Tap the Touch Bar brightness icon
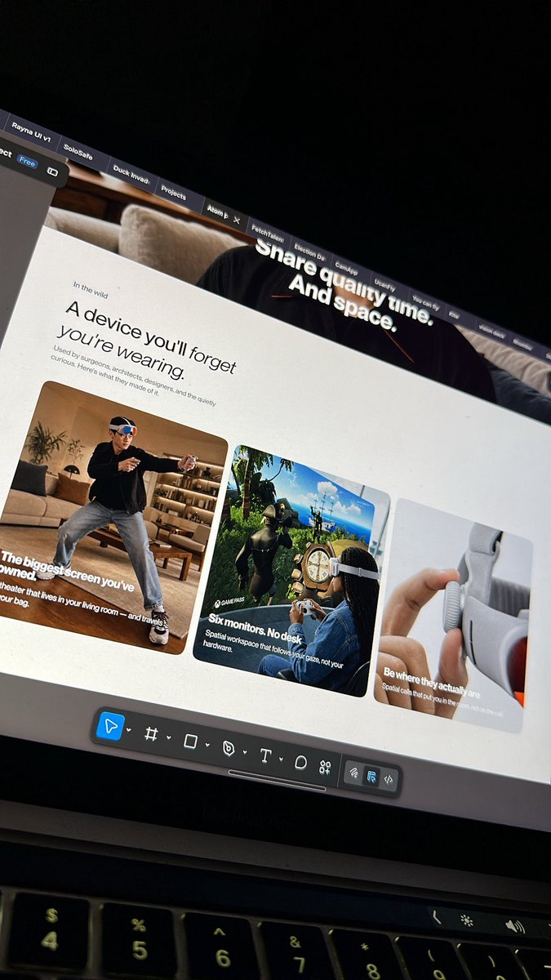The width and height of the screenshot is (551, 980). pyautogui.click(x=467, y=920)
